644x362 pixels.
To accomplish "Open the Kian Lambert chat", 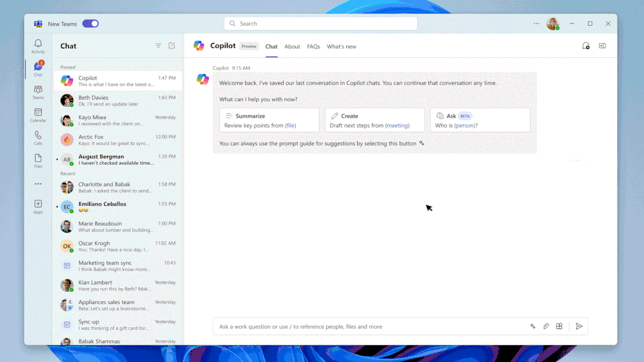I will click(118, 285).
